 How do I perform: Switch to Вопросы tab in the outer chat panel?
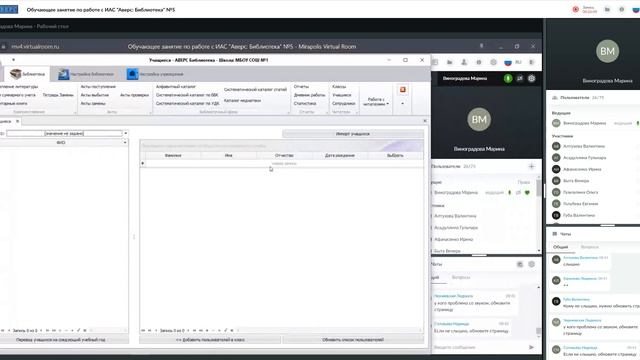tap(589, 247)
